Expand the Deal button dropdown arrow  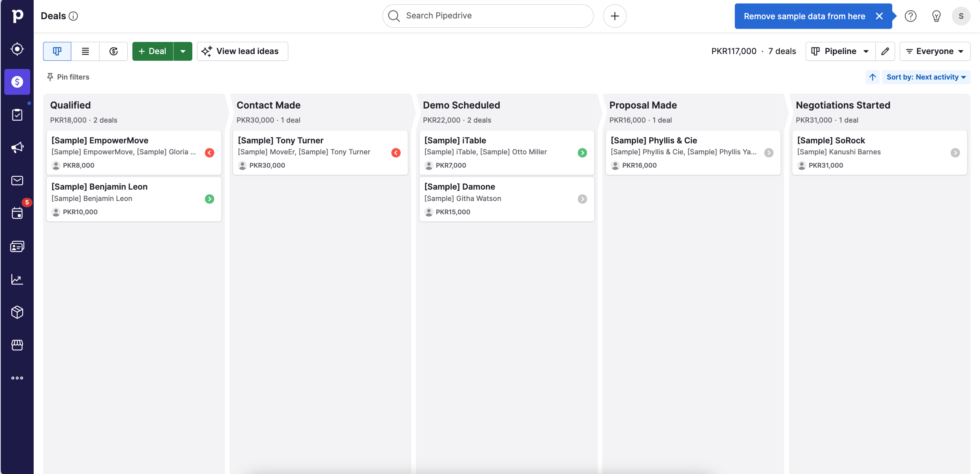pyautogui.click(x=183, y=51)
